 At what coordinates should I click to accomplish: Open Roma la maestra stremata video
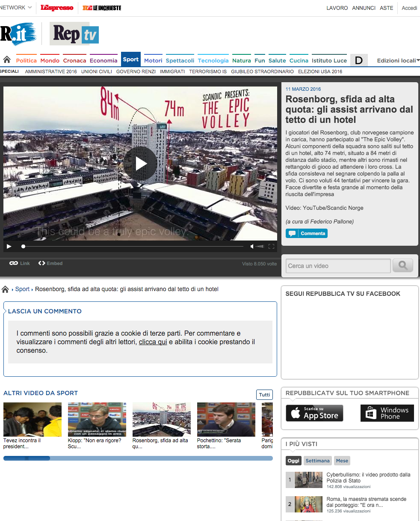366,502
